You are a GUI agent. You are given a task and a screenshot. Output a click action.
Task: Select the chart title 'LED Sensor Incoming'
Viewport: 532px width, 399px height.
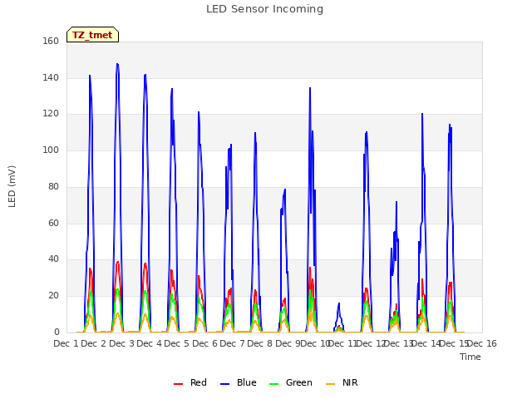tap(264, 9)
